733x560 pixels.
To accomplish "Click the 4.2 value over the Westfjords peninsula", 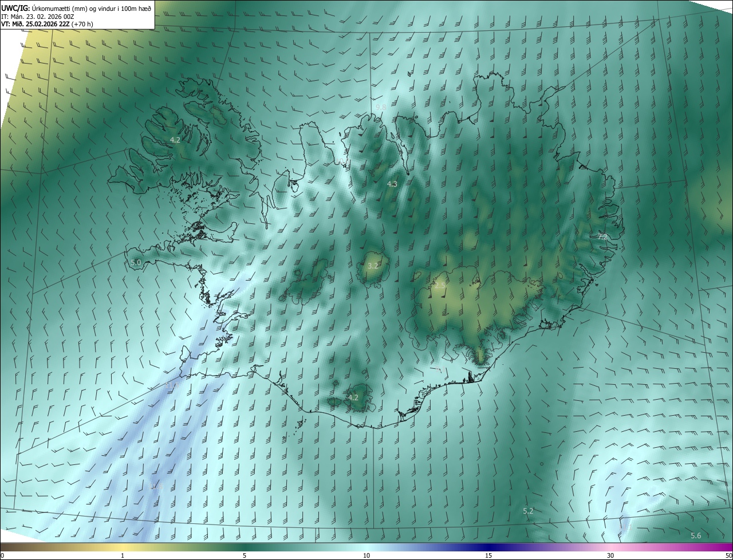I will coord(175,140).
